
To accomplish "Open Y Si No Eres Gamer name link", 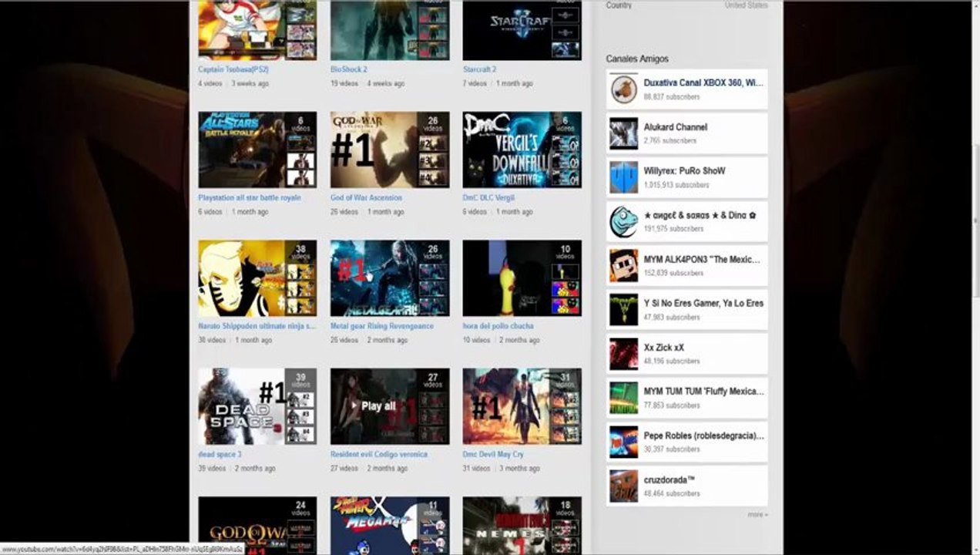I will (x=703, y=303).
